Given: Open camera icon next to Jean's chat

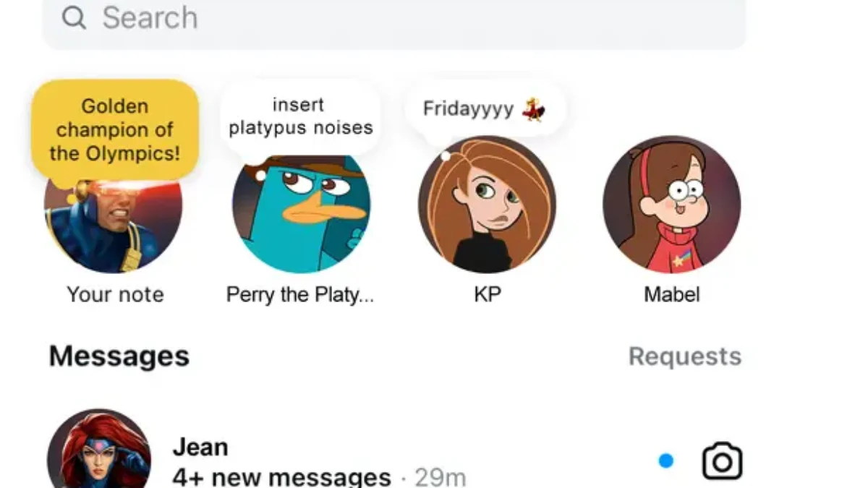Looking at the screenshot, I should [722, 461].
